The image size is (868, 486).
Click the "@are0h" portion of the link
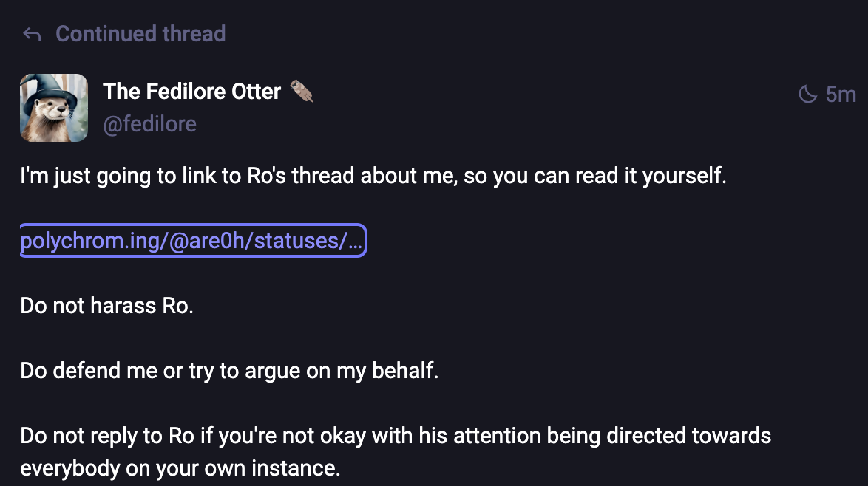pos(209,241)
